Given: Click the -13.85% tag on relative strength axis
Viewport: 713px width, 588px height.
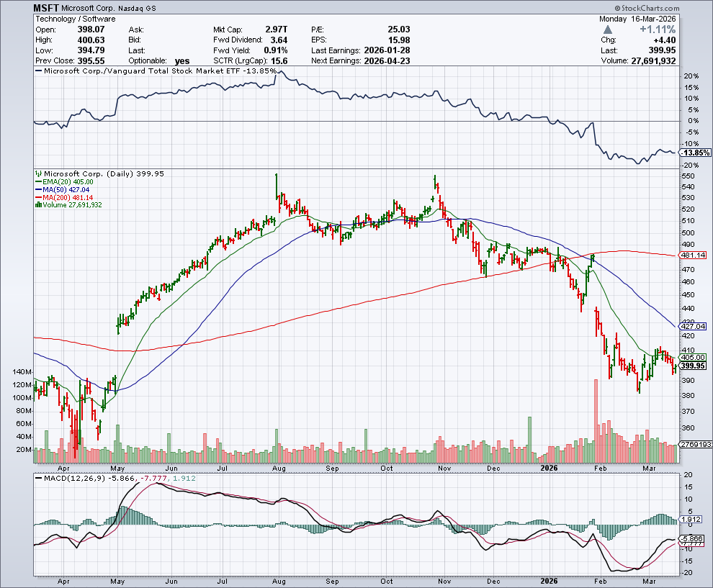Looking at the screenshot, I should (x=696, y=153).
